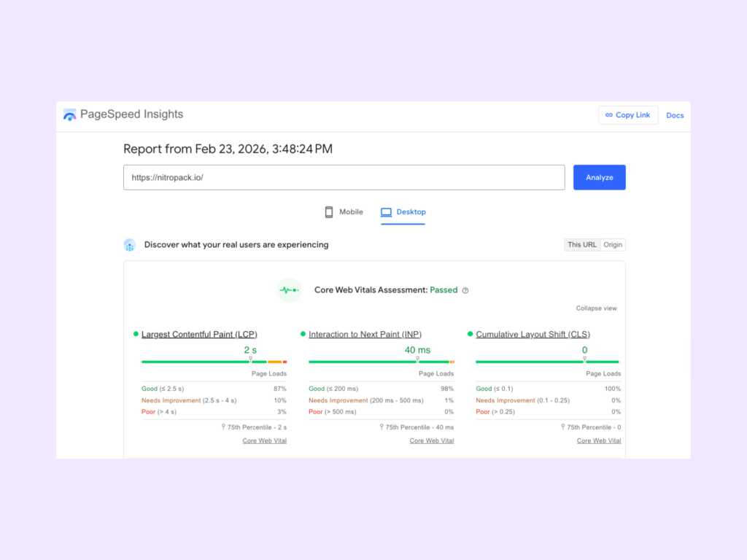Click the PageSpeed Insights logo icon

point(69,114)
